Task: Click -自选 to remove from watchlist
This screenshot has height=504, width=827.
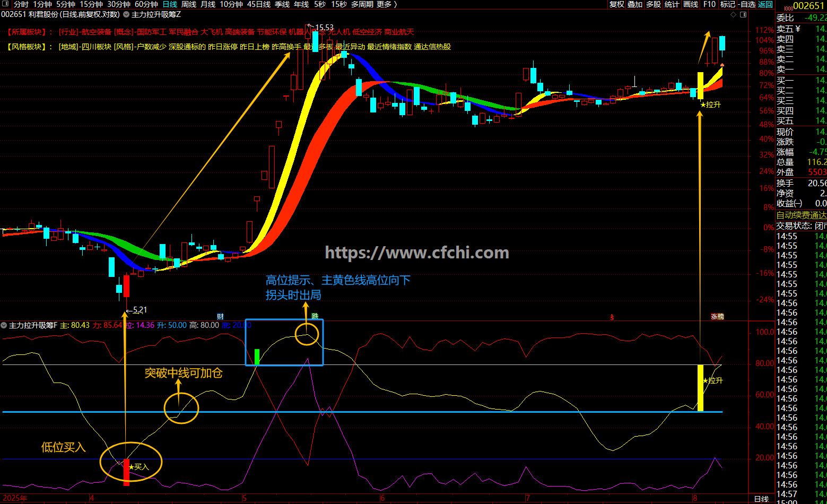Action: [746, 4]
